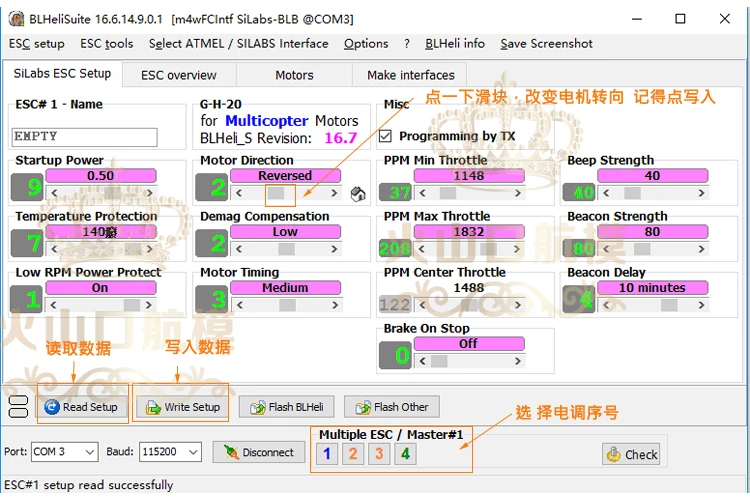Open Select ATMEL / SILABS Interface menu

[238, 44]
